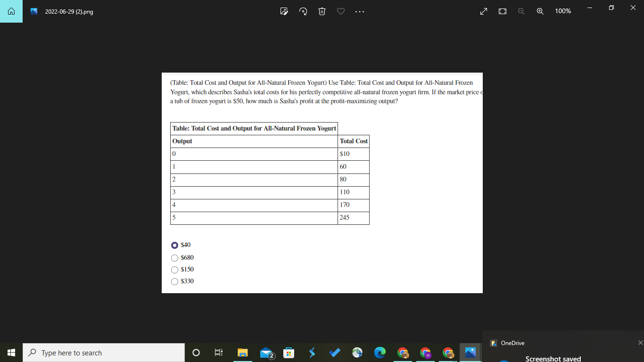Click the 2022-06-29 (2).png file name
Viewport: 644px width, 362px height.
pos(69,12)
